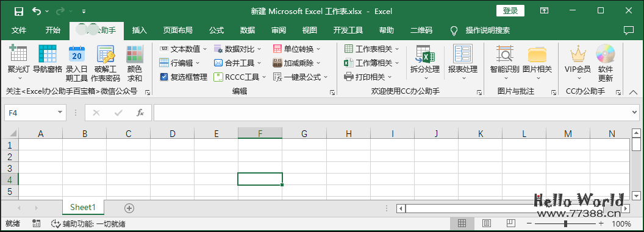Click the macro recording icon in status bar

(36, 223)
